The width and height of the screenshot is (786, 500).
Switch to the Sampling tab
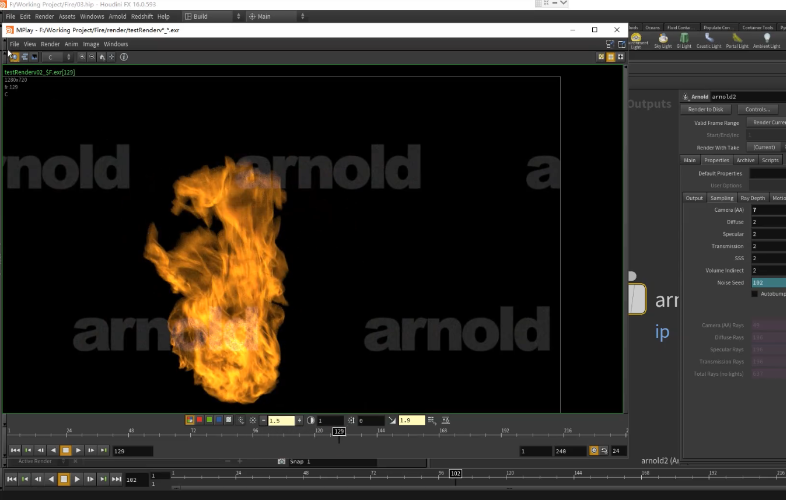point(721,198)
